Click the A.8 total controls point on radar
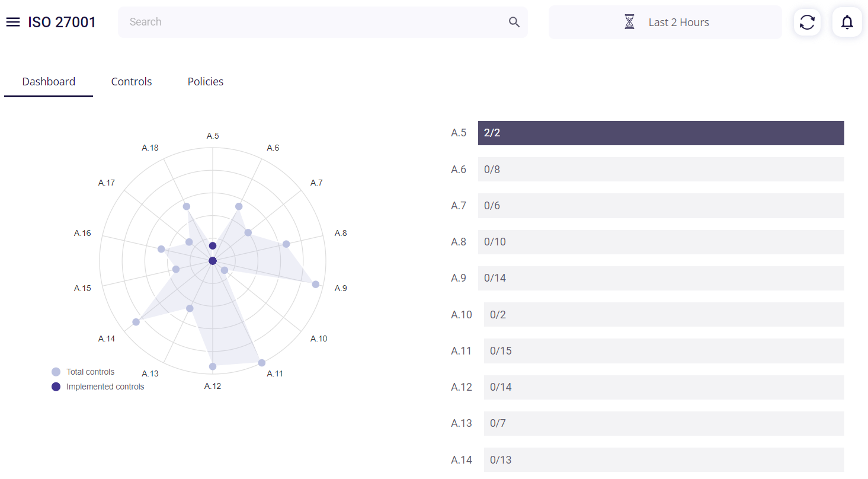Image resolution: width=868 pixels, height=479 pixels. (286, 244)
